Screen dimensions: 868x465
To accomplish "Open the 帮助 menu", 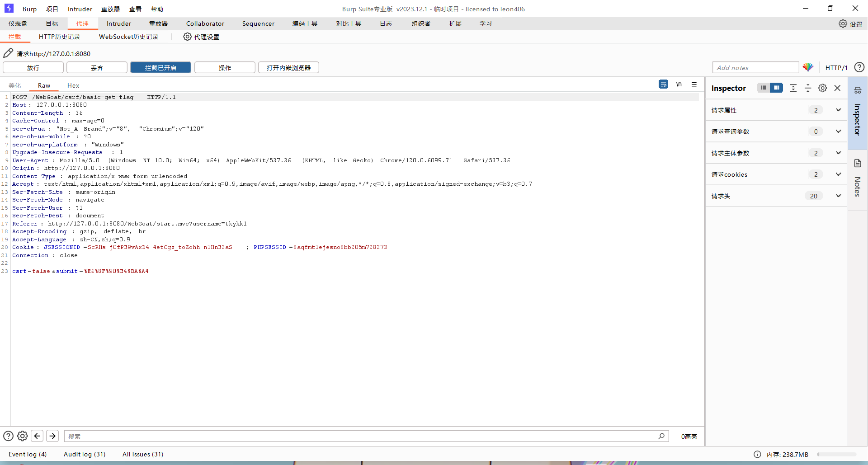I will pos(157,9).
